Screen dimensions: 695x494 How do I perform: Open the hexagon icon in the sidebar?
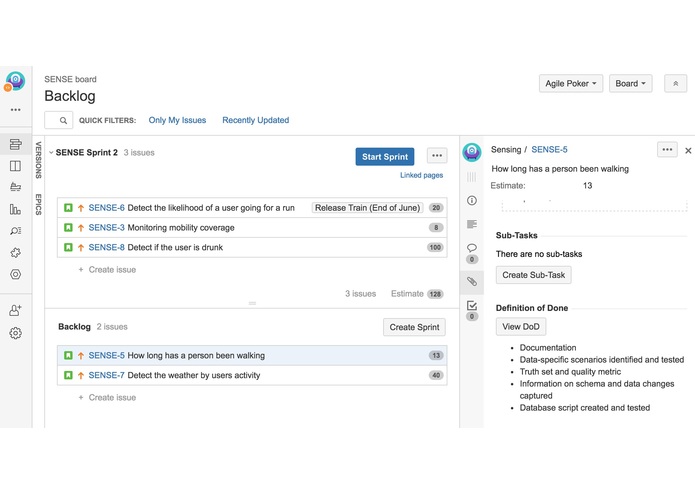point(16,274)
